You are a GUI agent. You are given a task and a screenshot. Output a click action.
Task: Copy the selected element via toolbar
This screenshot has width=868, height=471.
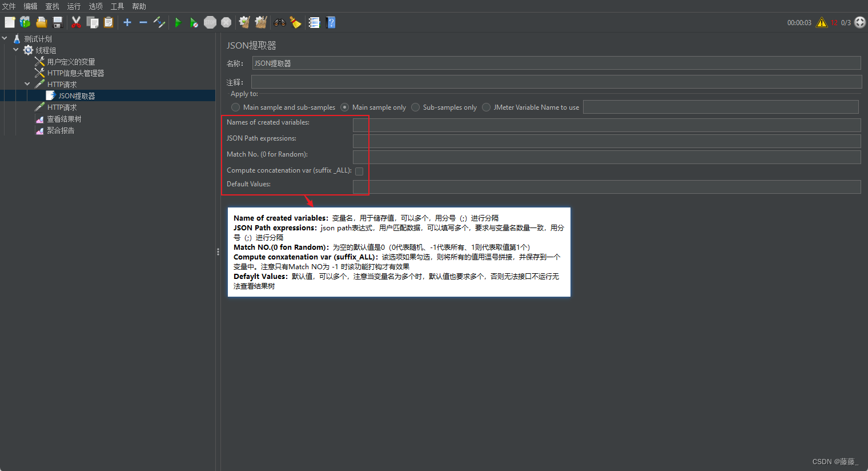[x=93, y=22]
